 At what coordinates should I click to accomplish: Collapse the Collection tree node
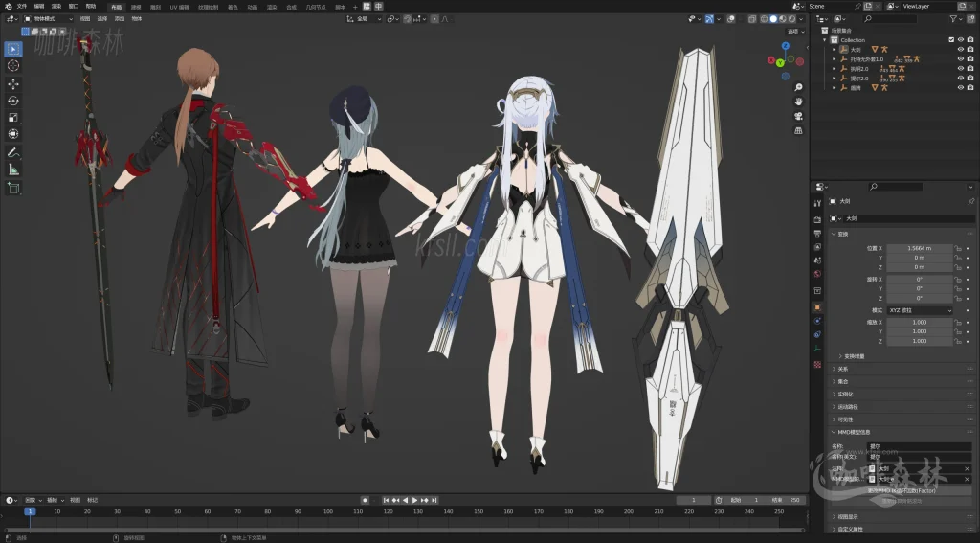pyautogui.click(x=825, y=39)
